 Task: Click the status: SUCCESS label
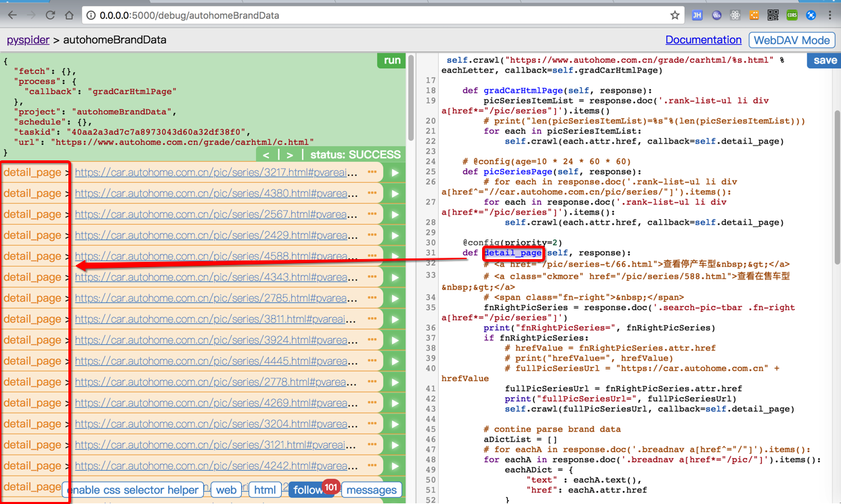[x=355, y=154]
